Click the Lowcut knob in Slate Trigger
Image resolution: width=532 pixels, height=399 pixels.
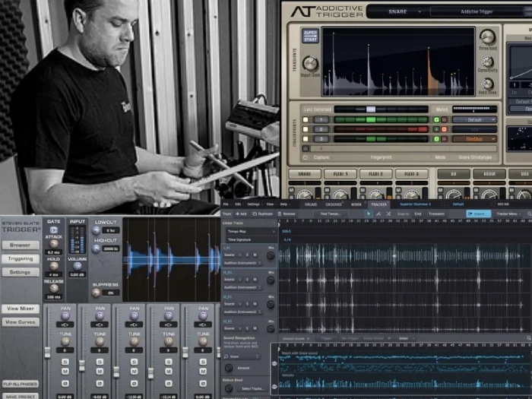coord(96,230)
